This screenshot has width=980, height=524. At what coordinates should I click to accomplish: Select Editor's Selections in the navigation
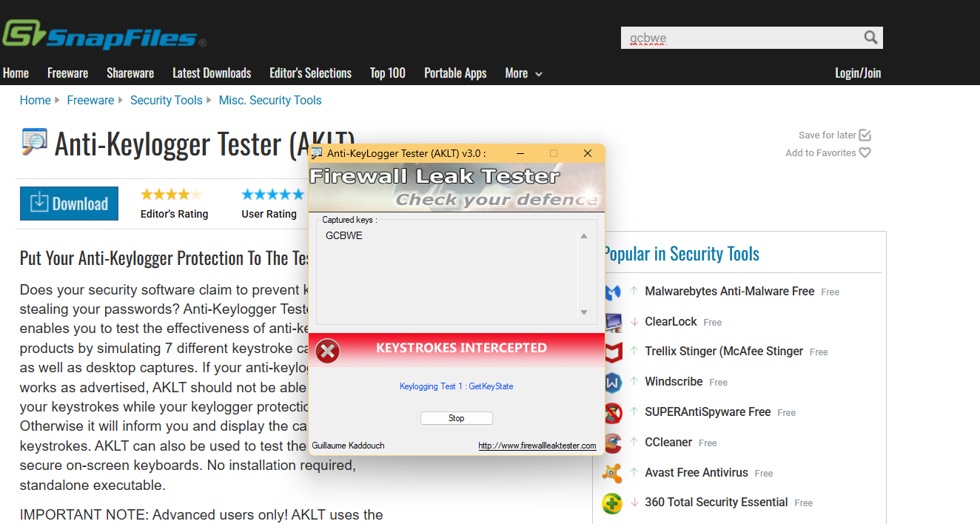[310, 73]
